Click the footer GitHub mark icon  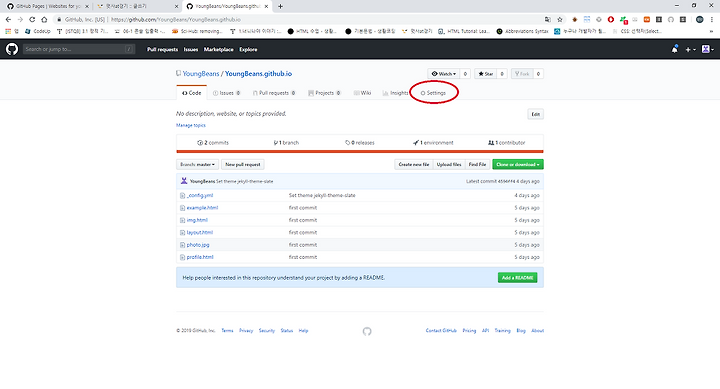[367, 331]
